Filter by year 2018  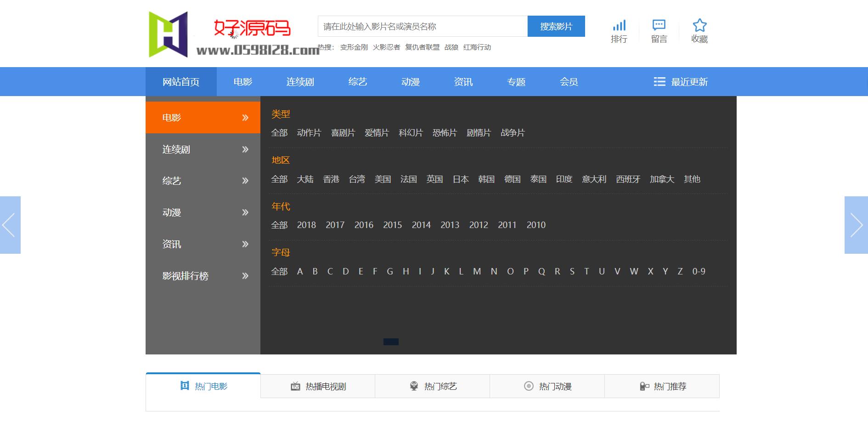pos(306,225)
